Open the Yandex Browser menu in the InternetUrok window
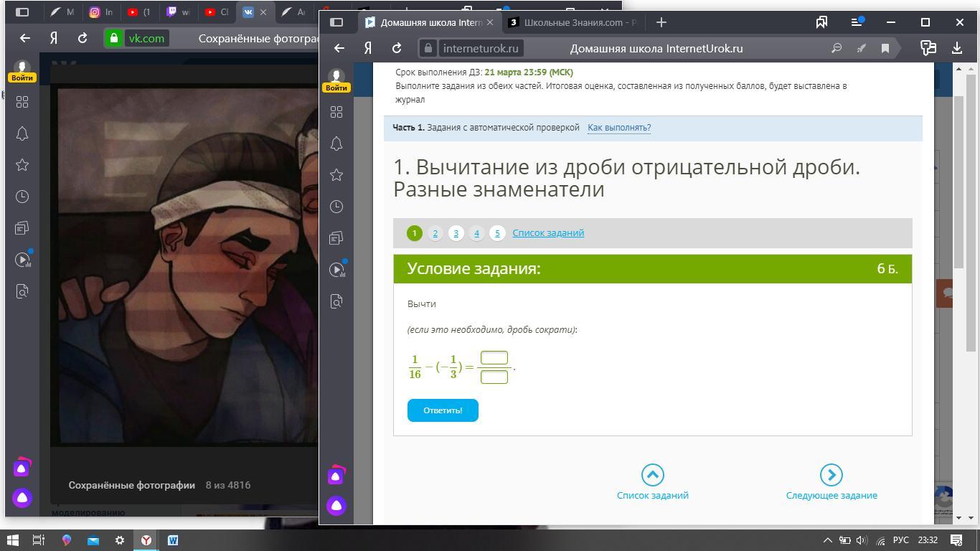980x551 pixels. click(x=857, y=22)
